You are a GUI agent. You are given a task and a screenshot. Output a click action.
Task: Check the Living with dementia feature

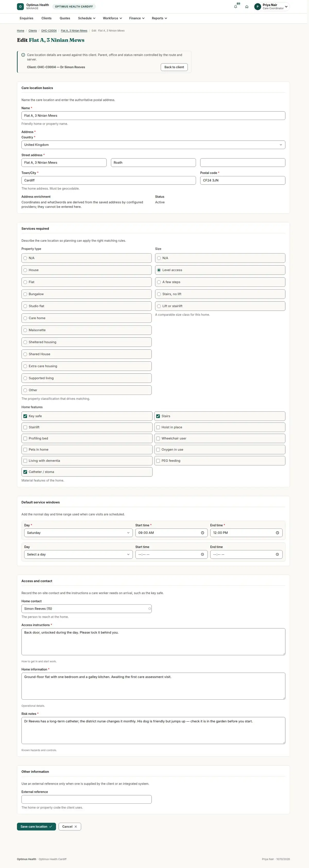pyautogui.click(x=25, y=461)
